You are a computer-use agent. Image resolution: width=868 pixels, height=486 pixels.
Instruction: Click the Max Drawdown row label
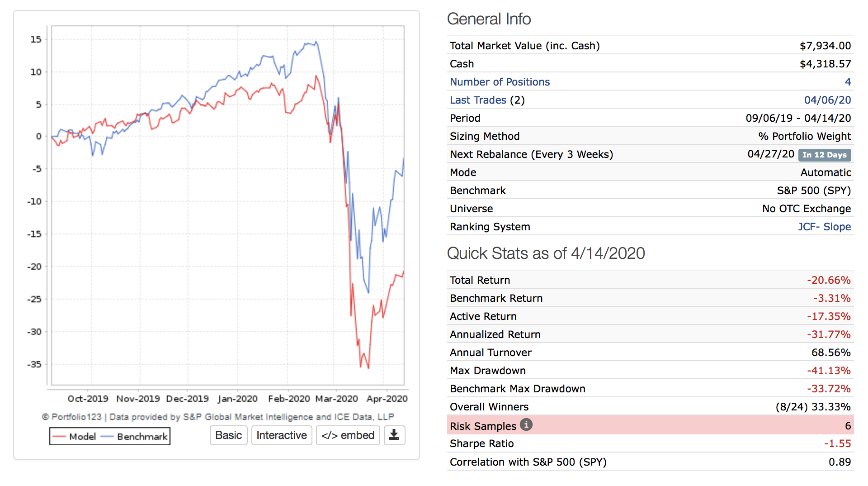487,371
